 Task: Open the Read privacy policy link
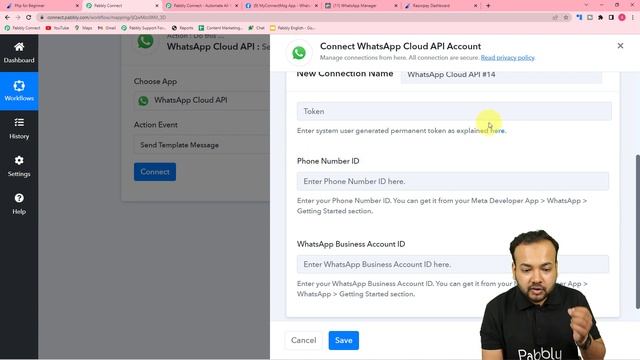[x=507, y=58]
